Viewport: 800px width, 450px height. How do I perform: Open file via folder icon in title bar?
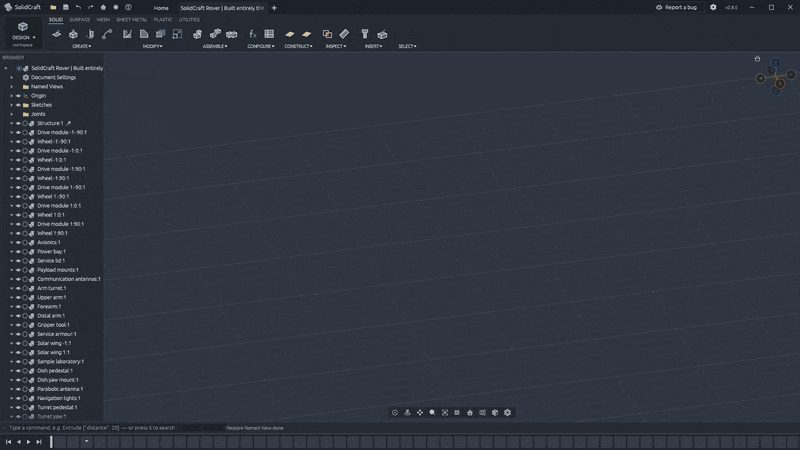click(53, 8)
